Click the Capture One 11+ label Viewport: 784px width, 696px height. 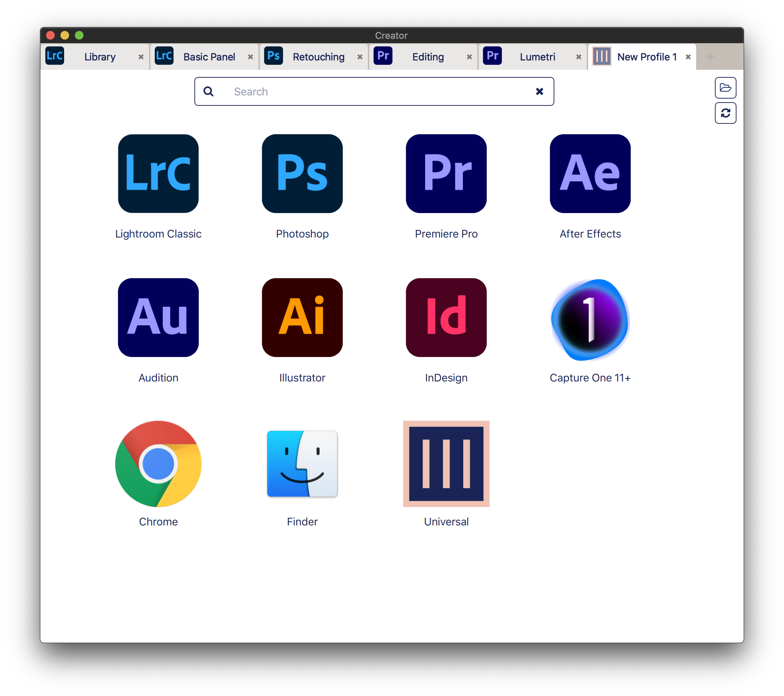[x=590, y=378]
